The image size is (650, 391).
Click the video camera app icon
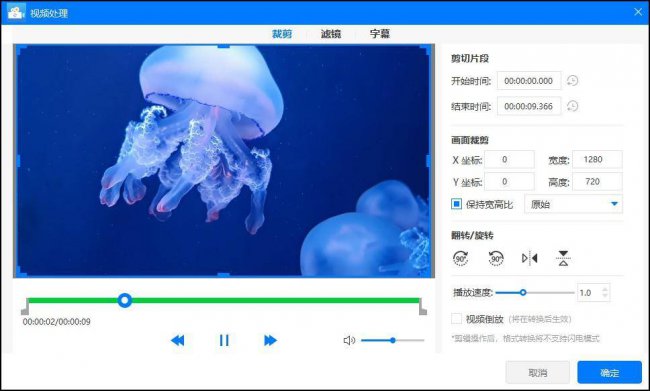pos(16,12)
